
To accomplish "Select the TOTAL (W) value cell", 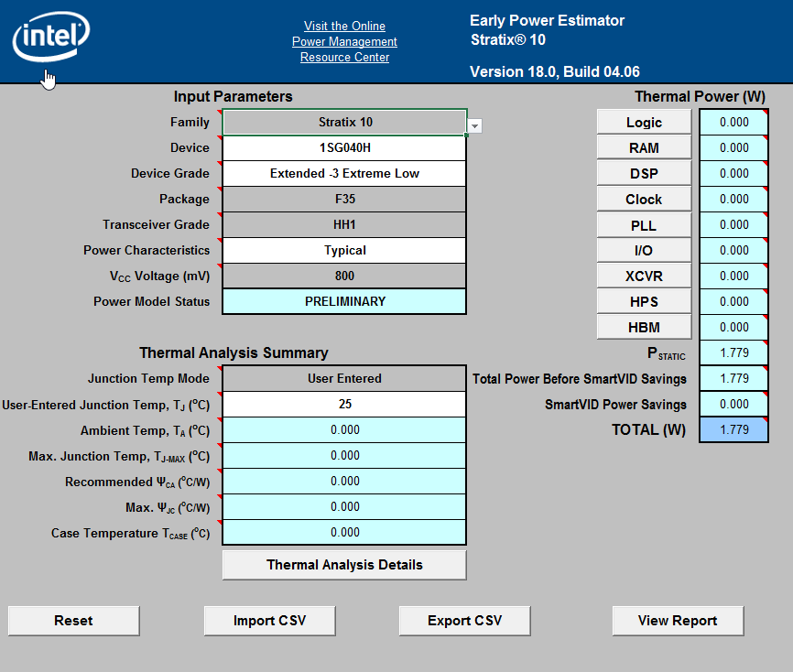I will point(733,429).
